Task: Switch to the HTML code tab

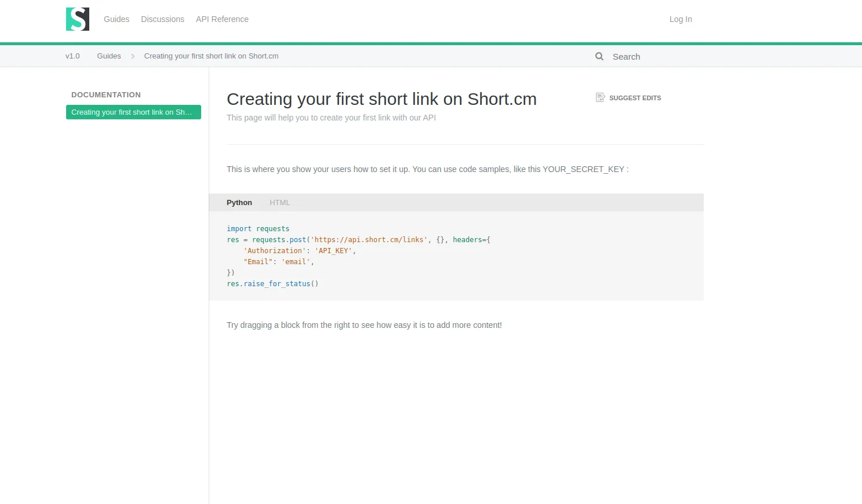Action: 279,202
